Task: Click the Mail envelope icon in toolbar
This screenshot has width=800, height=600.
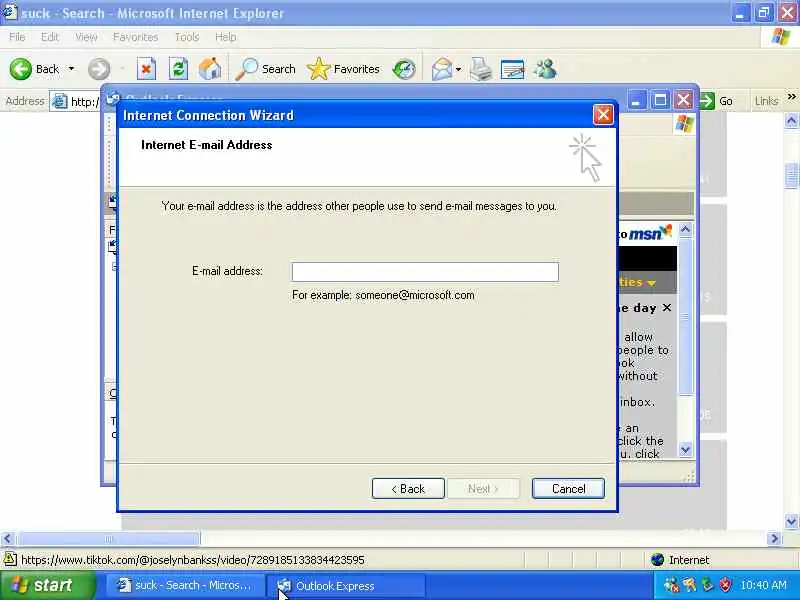Action: click(x=441, y=69)
